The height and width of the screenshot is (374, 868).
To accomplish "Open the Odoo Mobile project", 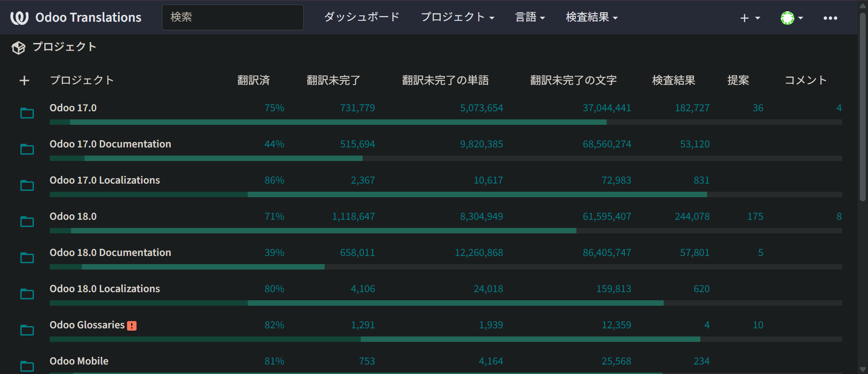I will click(79, 361).
